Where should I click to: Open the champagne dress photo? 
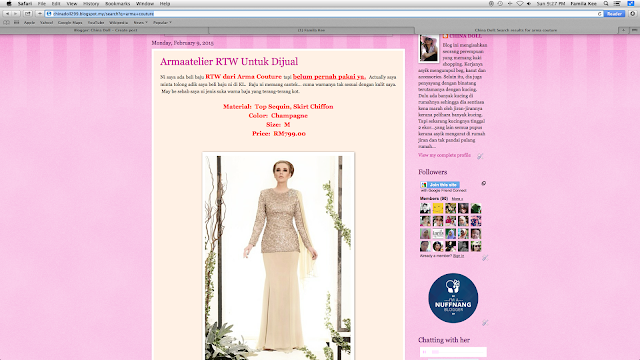click(278, 257)
